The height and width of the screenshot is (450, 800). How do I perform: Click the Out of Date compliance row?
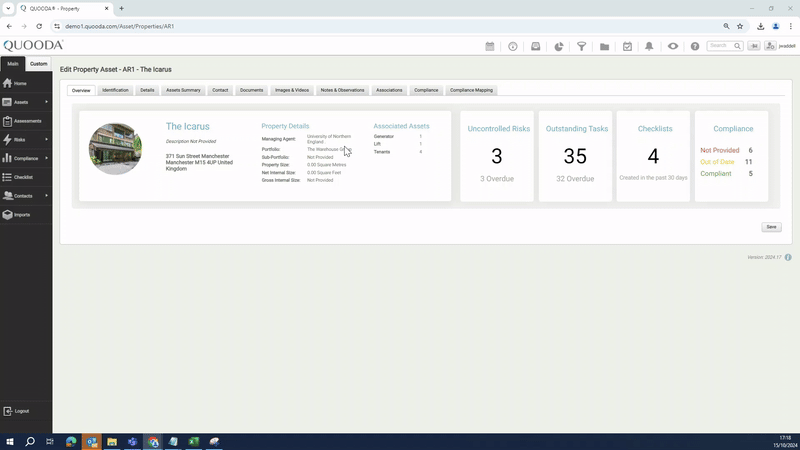(727, 162)
